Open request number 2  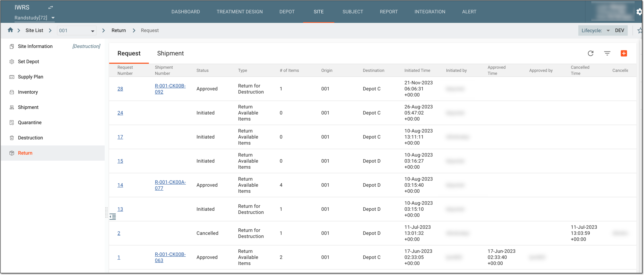(119, 233)
